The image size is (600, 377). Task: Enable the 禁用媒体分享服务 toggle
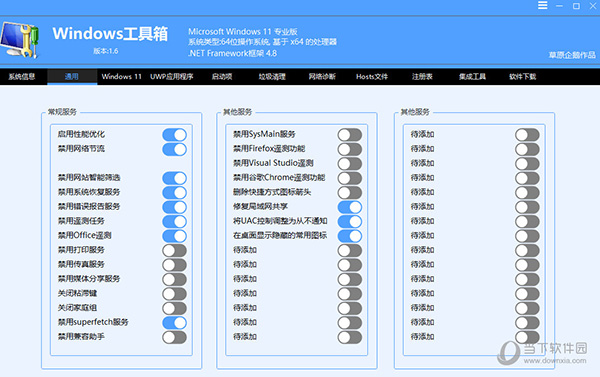174,279
